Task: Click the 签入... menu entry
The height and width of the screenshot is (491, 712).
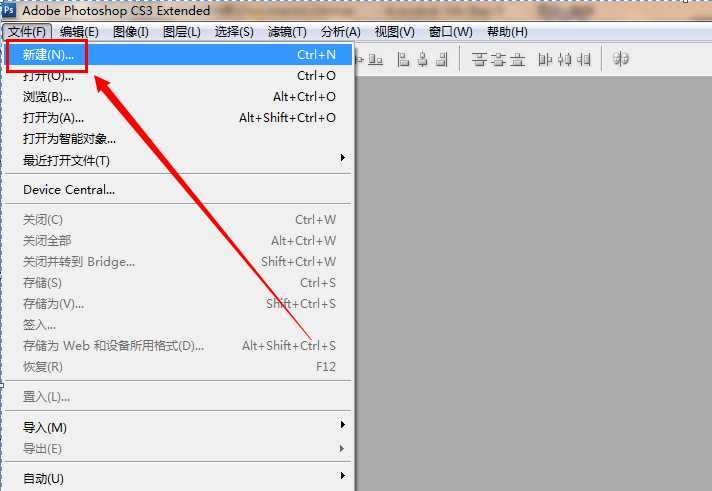Action: (179, 325)
